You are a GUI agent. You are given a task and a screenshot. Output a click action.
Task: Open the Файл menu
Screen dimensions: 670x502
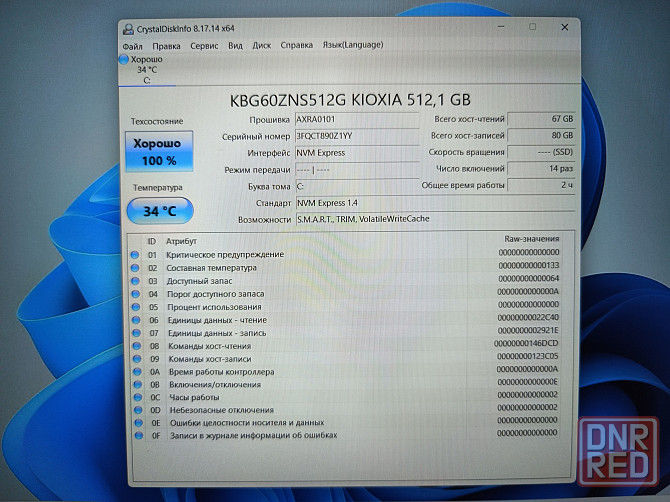pos(132,46)
